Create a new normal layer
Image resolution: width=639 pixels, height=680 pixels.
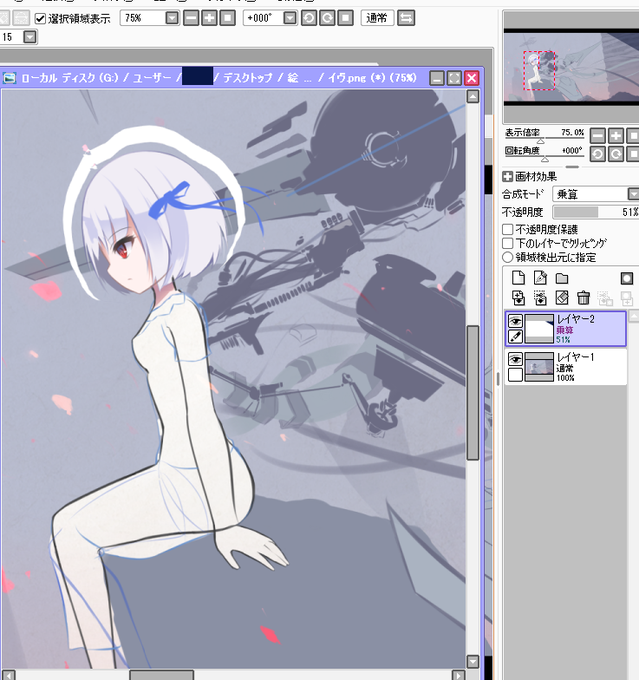pyautogui.click(x=518, y=278)
